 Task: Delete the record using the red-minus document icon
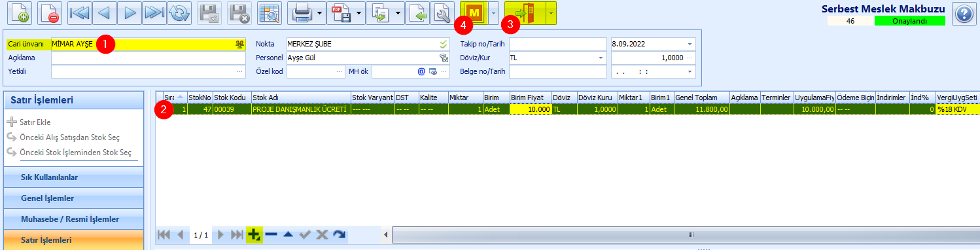pyautogui.click(x=50, y=13)
